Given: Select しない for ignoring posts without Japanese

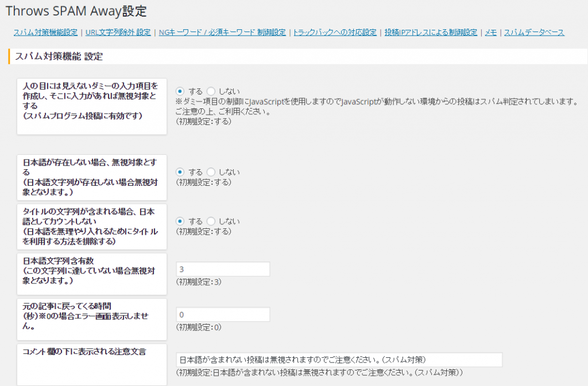Looking at the screenshot, I should click(x=211, y=172).
